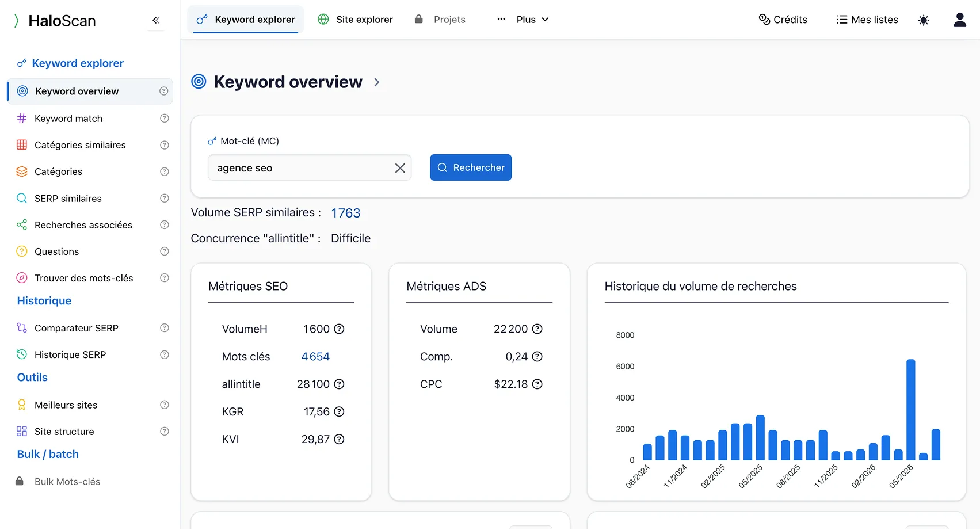
Task: Click help icon next to CPC $22.18
Action: [x=537, y=384]
